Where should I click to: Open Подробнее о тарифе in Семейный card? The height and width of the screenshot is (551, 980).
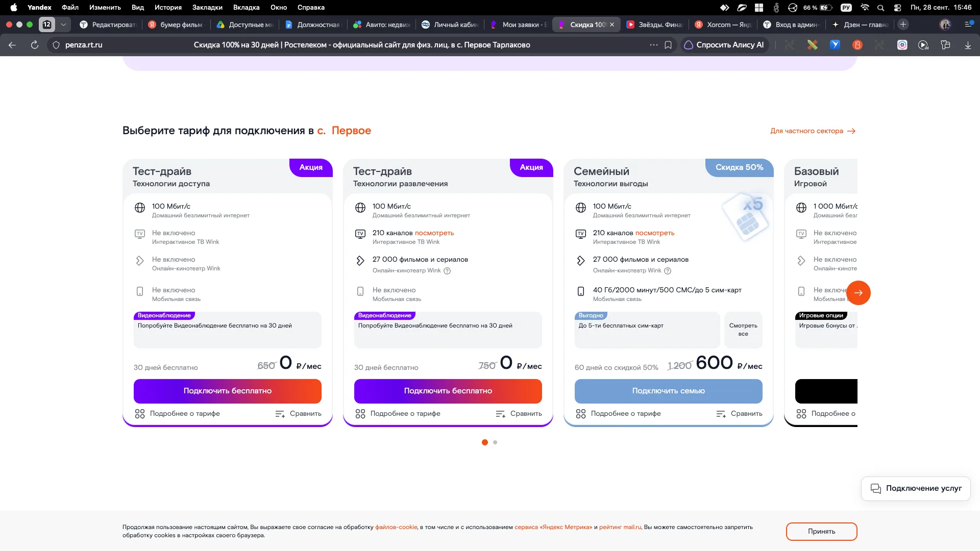[x=618, y=414]
